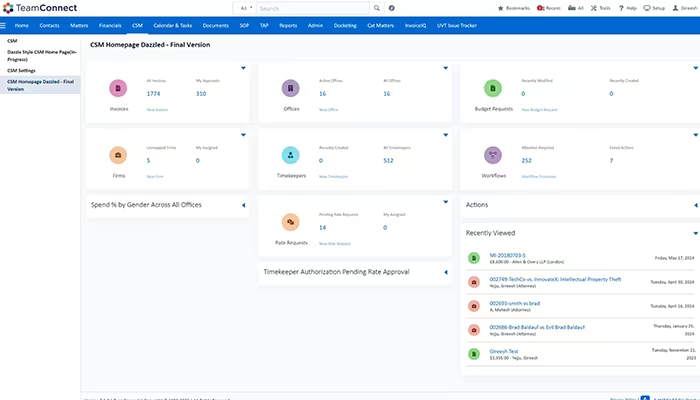This screenshot has width=700, height=400.
Task: Open the Gireesh user menu
Action: [685, 8]
